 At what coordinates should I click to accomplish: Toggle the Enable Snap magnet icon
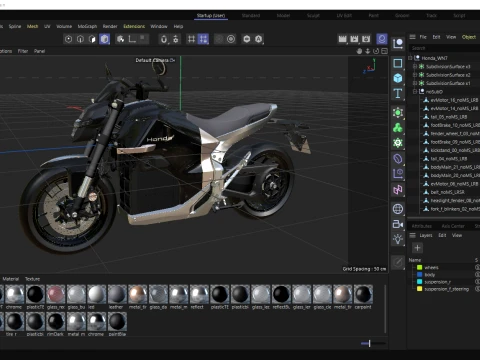tap(164, 39)
